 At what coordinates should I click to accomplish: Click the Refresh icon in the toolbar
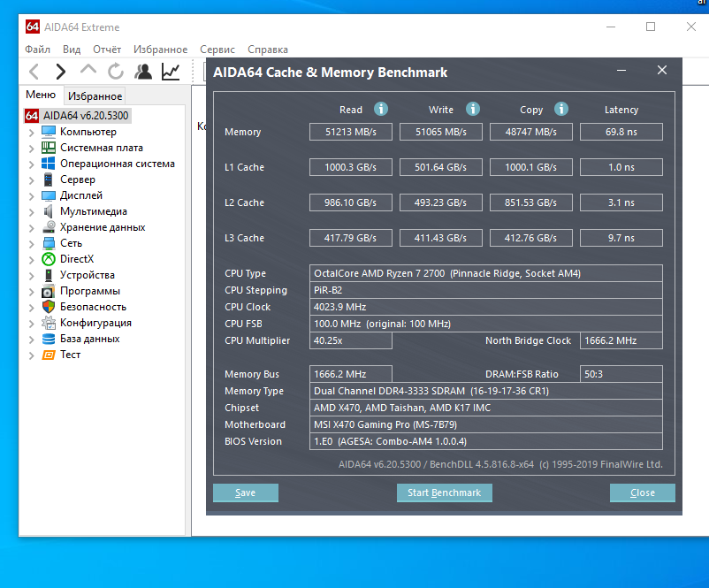tap(116, 72)
